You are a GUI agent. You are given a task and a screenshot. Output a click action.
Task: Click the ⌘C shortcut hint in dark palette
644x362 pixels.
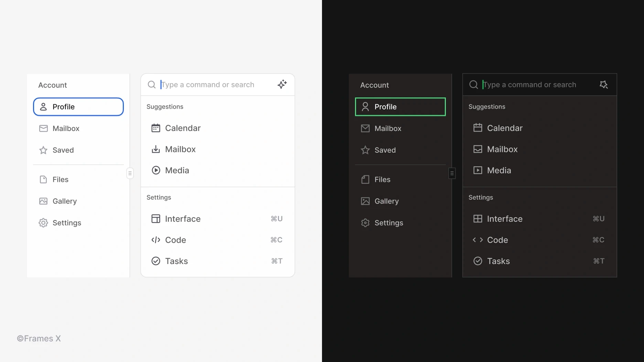(x=598, y=240)
